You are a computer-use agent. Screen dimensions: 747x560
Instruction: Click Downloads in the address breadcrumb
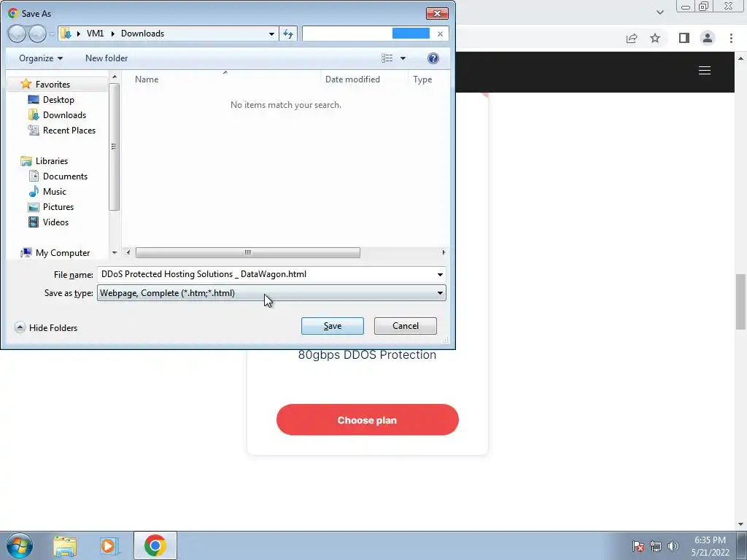point(142,34)
